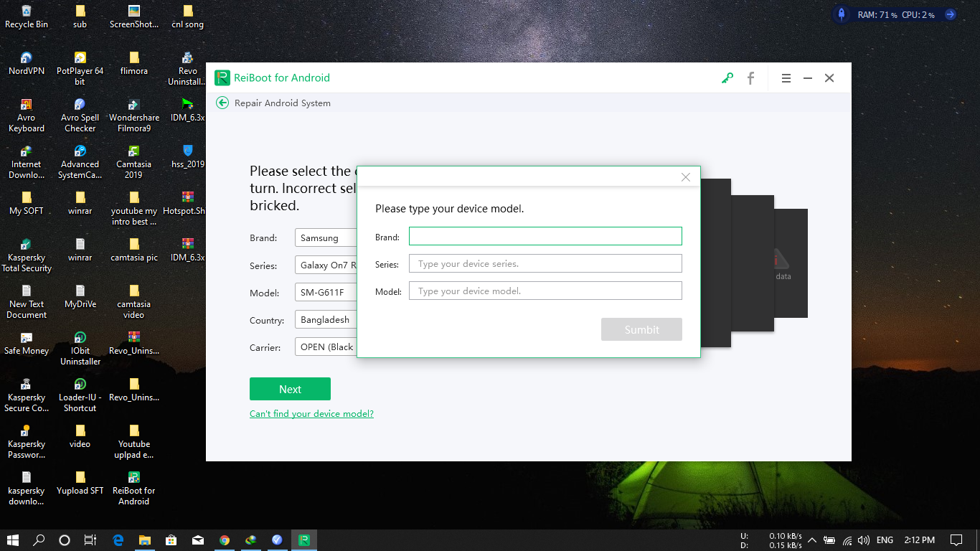Select the Kaspersky Total Security icon
The image size is (980, 551).
click(27, 255)
